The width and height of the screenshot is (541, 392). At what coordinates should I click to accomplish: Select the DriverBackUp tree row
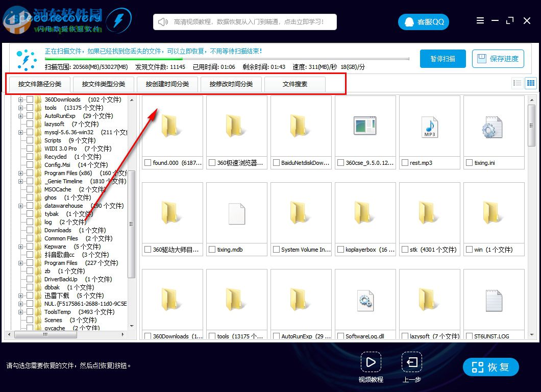click(78, 279)
